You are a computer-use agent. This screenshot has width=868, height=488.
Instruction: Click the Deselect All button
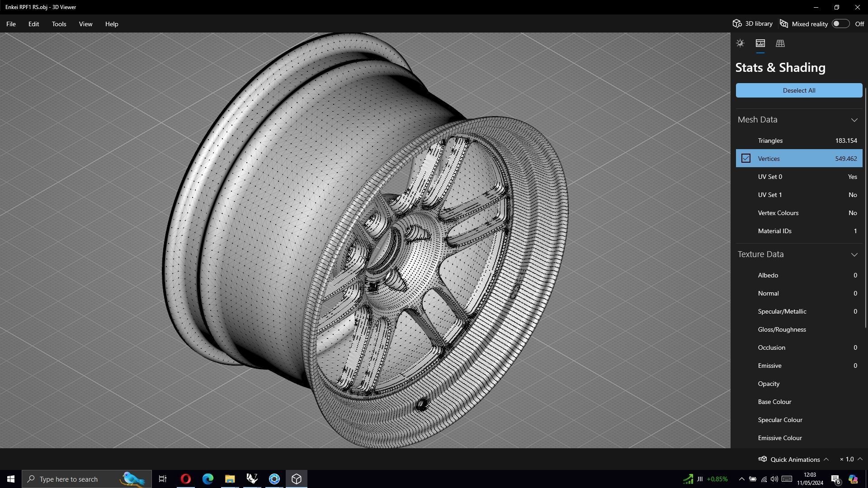pyautogui.click(x=799, y=90)
